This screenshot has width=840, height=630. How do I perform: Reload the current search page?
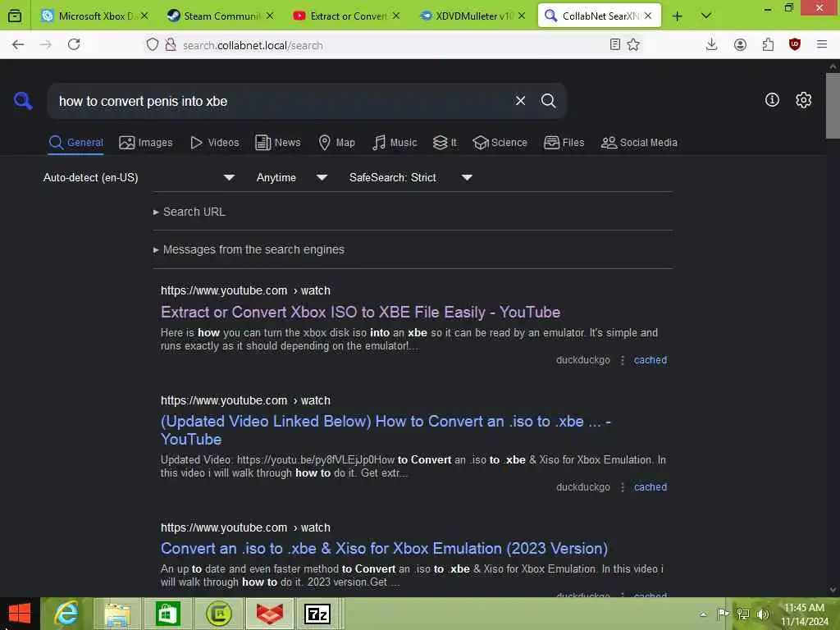pyautogui.click(x=74, y=44)
